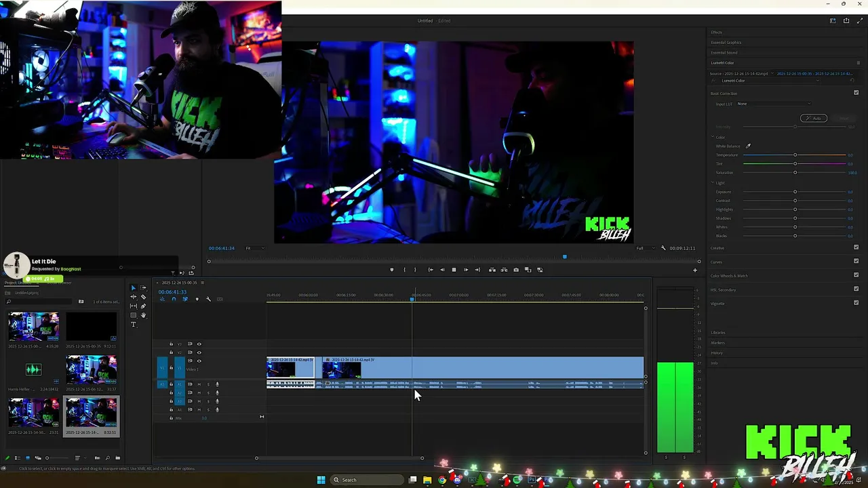The height and width of the screenshot is (488, 868).
Task: Add marker in Program Monitor
Action: (x=392, y=270)
